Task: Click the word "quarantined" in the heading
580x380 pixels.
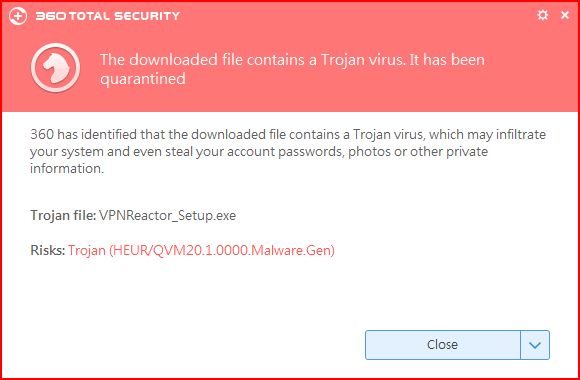Action: click(x=143, y=79)
